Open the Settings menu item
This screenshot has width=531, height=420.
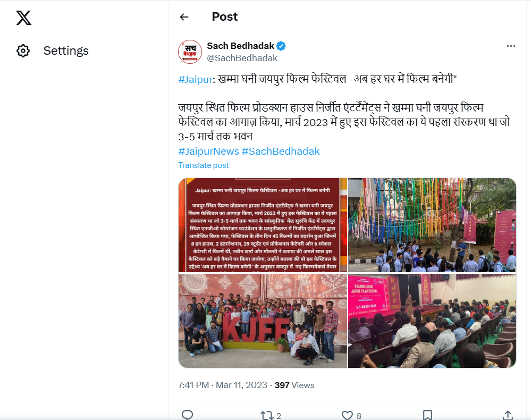point(66,51)
